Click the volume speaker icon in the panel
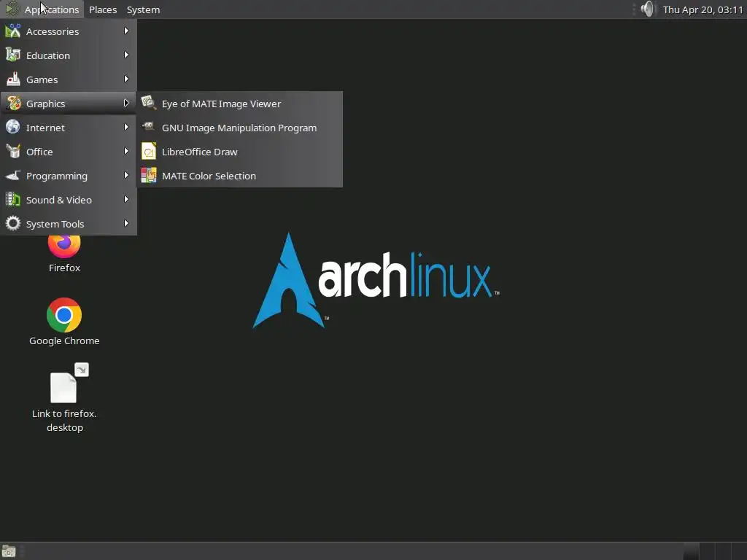Image resolution: width=747 pixels, height=560 pixels. pos(648,9)
